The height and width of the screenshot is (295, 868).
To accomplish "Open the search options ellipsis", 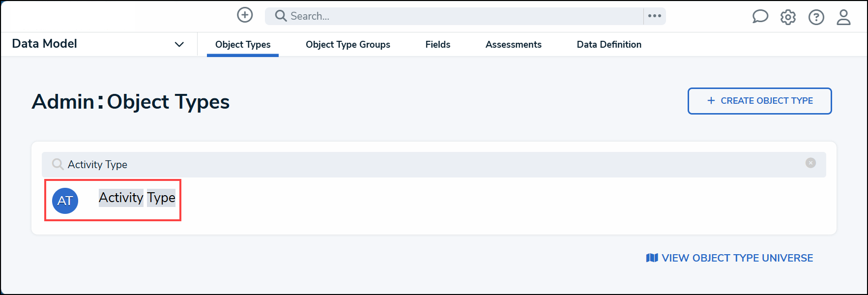I will pos(654,16).
